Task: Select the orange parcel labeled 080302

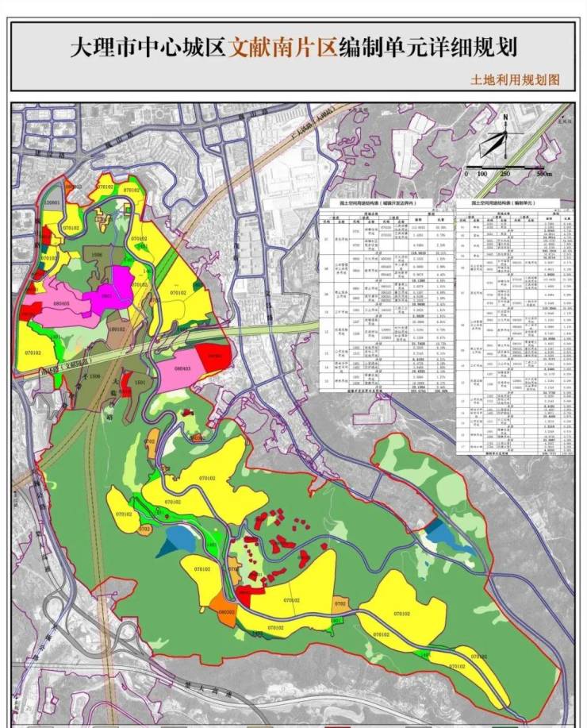Action: click(x=225, y=610)
